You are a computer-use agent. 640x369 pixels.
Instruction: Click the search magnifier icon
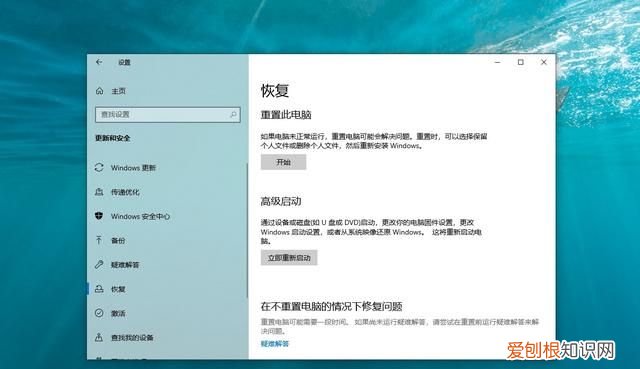point(233,115)
